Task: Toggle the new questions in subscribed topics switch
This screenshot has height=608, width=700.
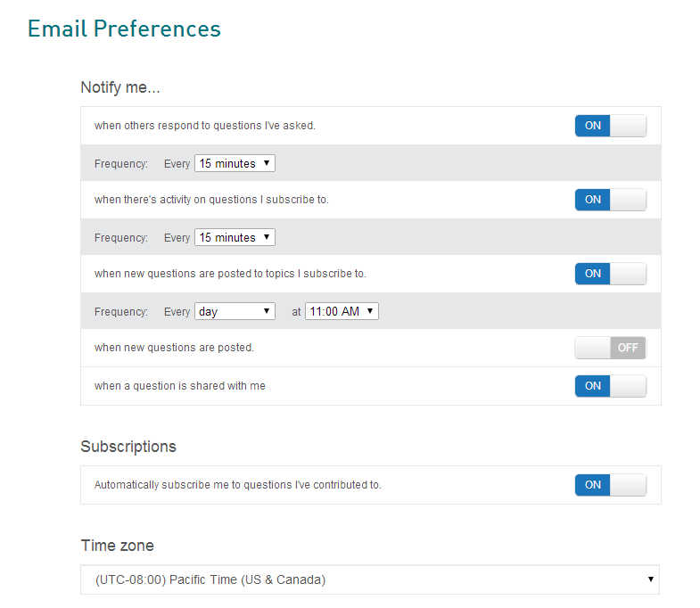Action: (610, 274)
